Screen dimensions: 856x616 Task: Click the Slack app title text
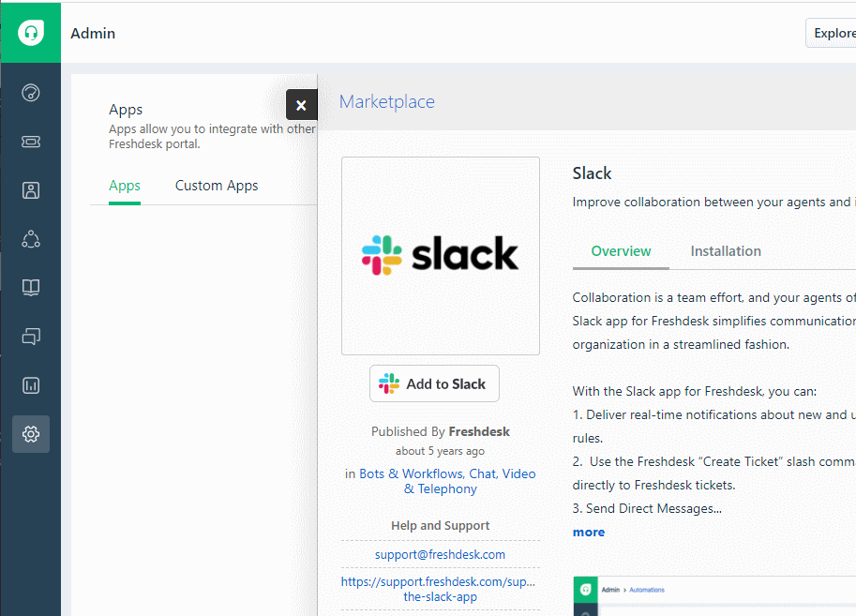coord(592,173)
